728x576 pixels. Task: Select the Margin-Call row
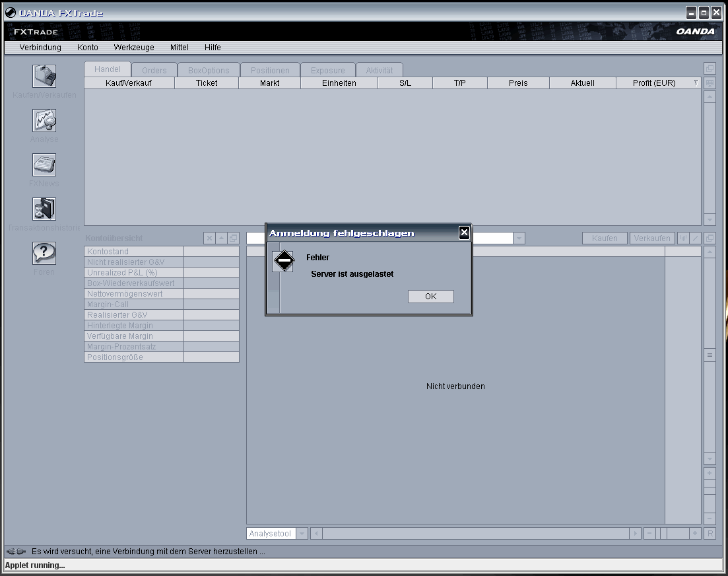(x=162, y=305)
